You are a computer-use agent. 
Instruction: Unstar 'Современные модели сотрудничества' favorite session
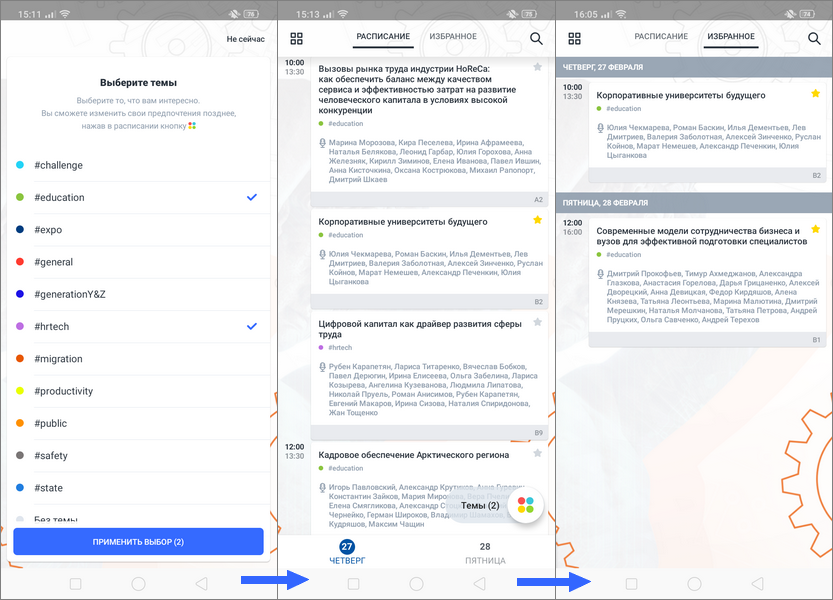[815, 229]
